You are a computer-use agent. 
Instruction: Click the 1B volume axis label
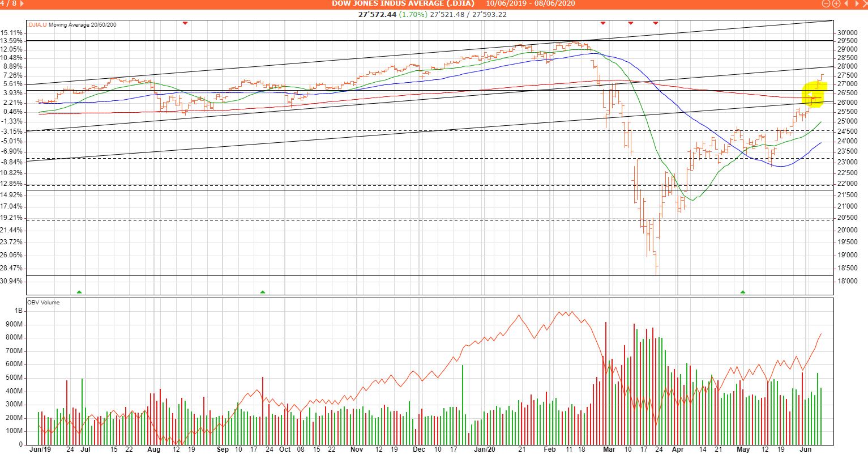click(x=19, y=311)
